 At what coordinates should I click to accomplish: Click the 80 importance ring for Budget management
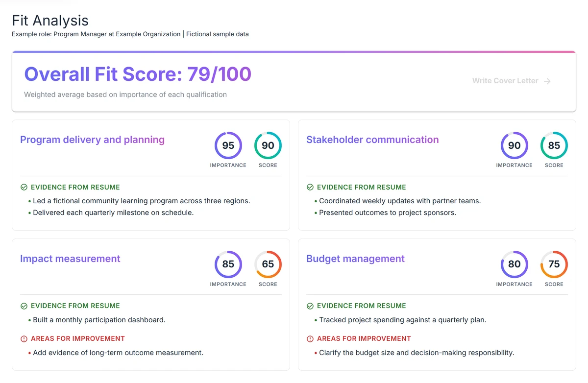[514, 264]
